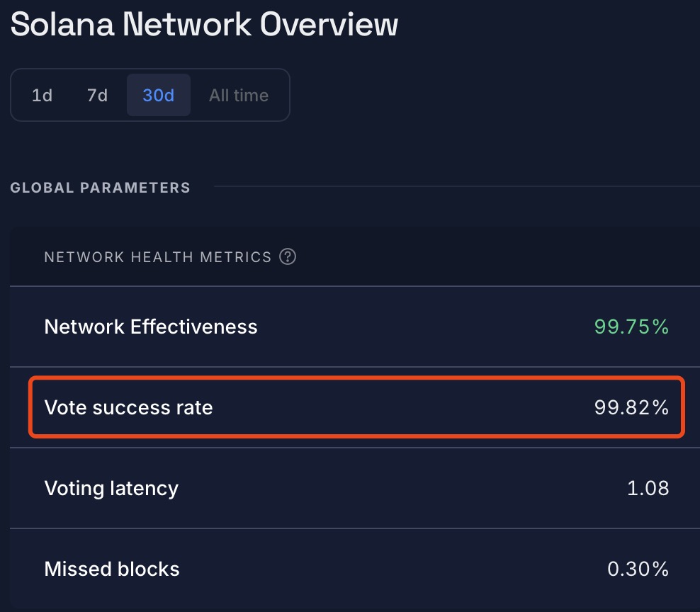Click the divider line beside Global Parameters
The image size is (700, 612).
coord(453,187)
